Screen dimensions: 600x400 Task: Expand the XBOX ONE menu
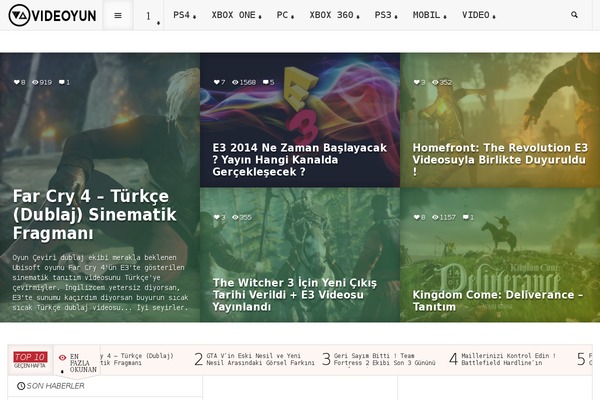pyautogui.click(x=236, y=15)
